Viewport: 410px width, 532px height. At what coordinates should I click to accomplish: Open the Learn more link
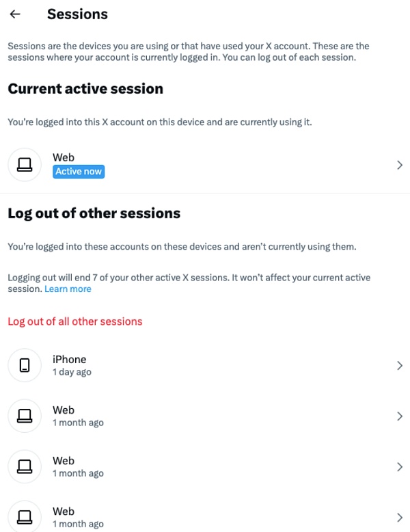click(x=68, y=289)
